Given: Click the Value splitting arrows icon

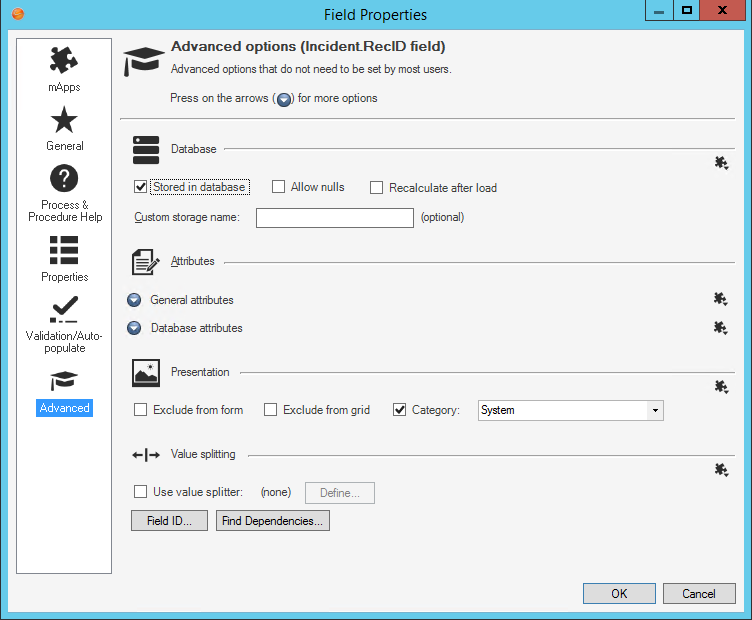Looking at the screenshot, I should 146,455.
